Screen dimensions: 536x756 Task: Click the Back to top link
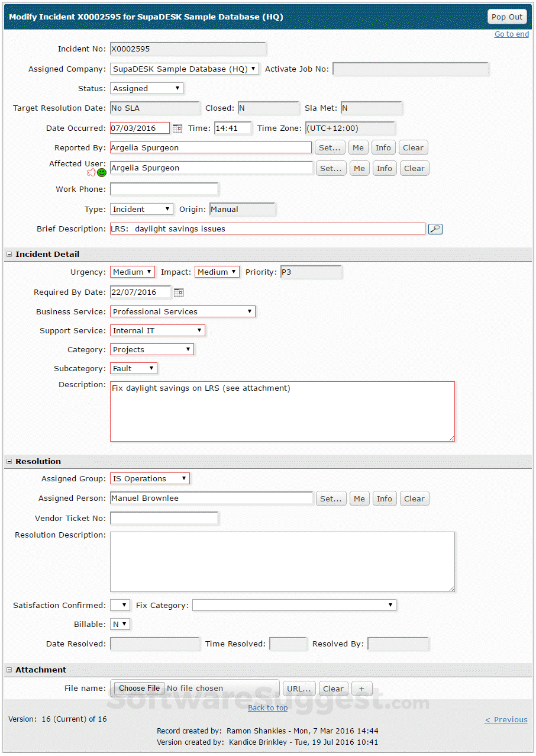(267, 707)
